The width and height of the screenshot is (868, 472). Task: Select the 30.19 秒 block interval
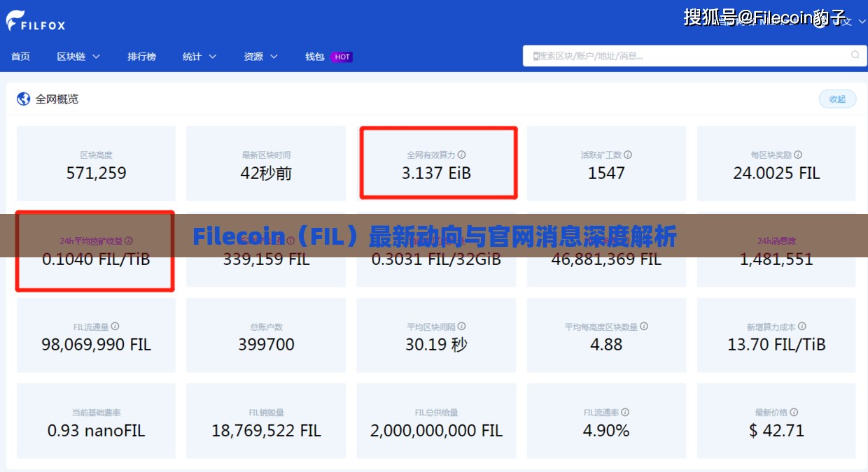click(437, 345)
